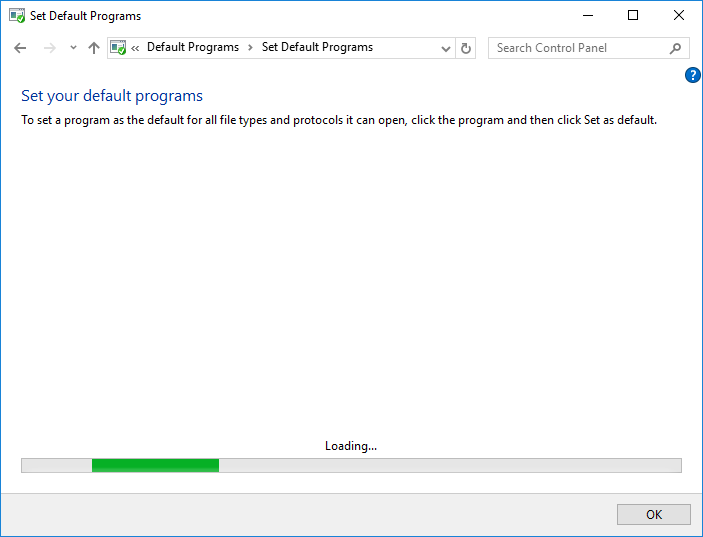Click the magnifier icon in search box
The height and width of the screenshot is (537, 703).
click(676, 48)
